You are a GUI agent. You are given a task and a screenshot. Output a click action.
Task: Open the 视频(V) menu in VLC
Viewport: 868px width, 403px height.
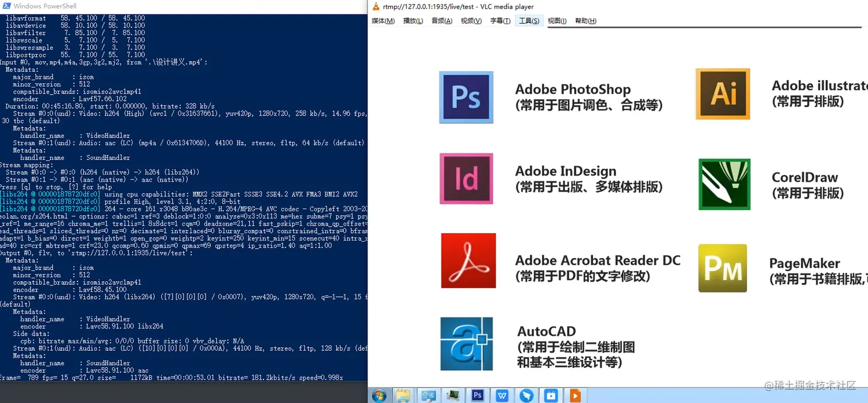(471, 21)
